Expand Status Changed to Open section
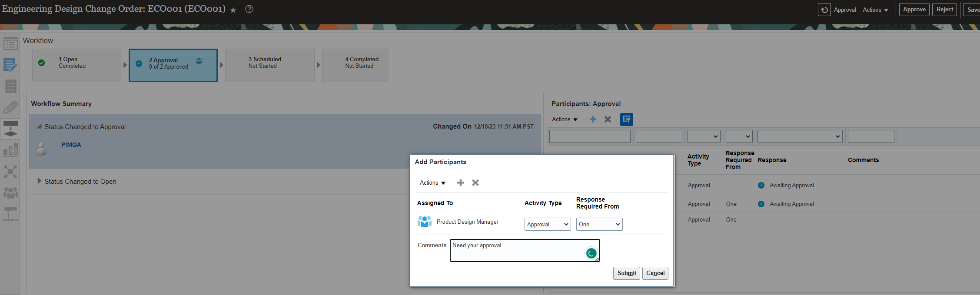 [x=39, y=181]
